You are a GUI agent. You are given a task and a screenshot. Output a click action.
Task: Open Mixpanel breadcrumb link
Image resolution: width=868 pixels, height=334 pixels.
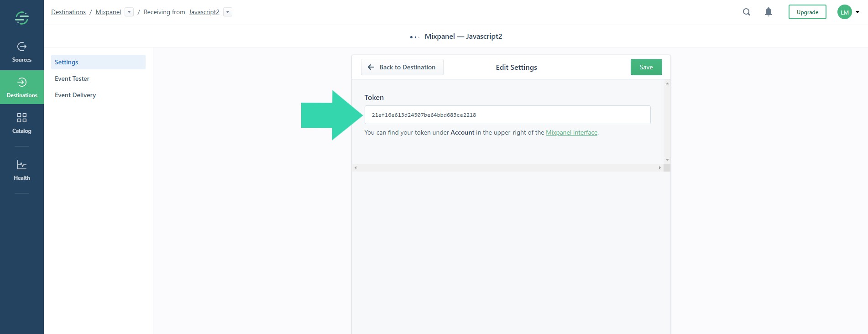108,12
